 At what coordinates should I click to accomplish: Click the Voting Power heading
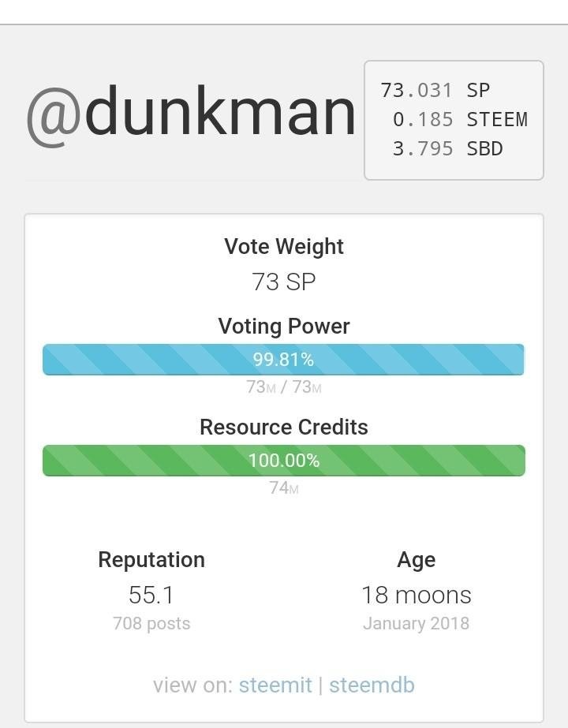pos(284,327)
